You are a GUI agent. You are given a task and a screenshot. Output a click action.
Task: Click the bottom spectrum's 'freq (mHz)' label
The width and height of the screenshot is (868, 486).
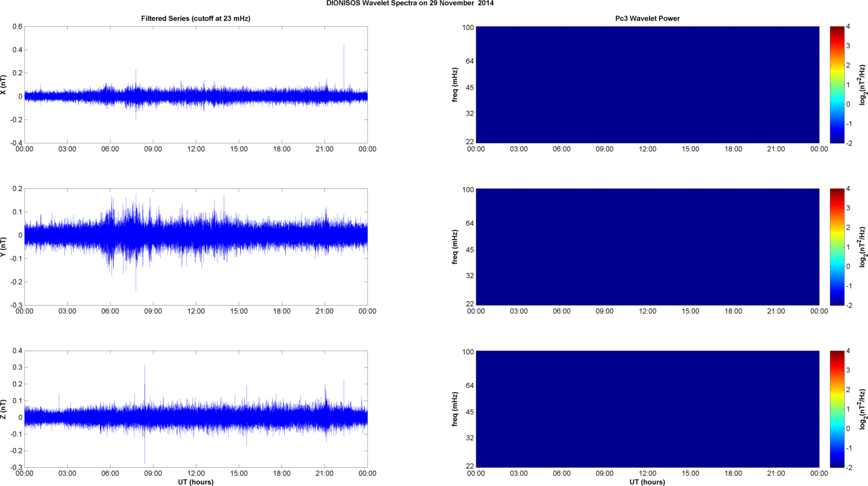(x=455, y=409)
